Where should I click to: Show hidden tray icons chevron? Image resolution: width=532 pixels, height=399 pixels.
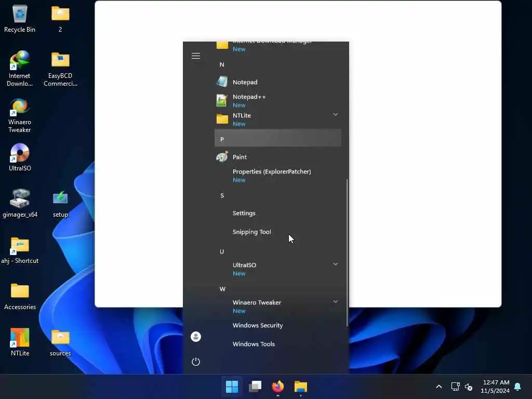click(x=438, y=387)
